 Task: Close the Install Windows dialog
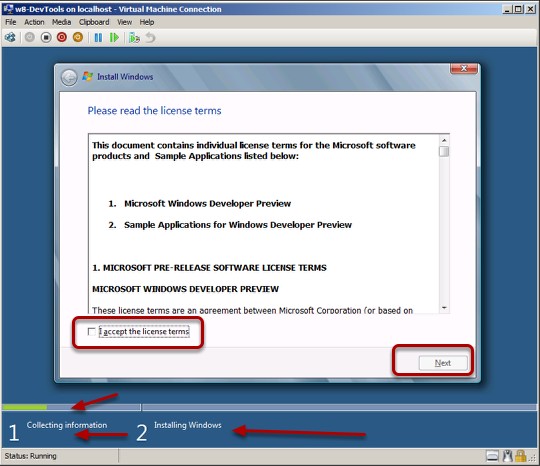[x=464, y=68]
